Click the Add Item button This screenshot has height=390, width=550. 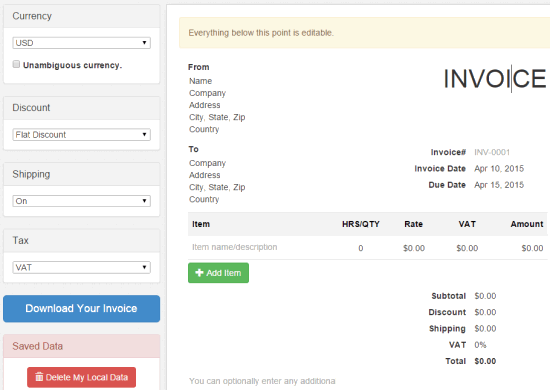pyautogui.click(x=218, y=273)
